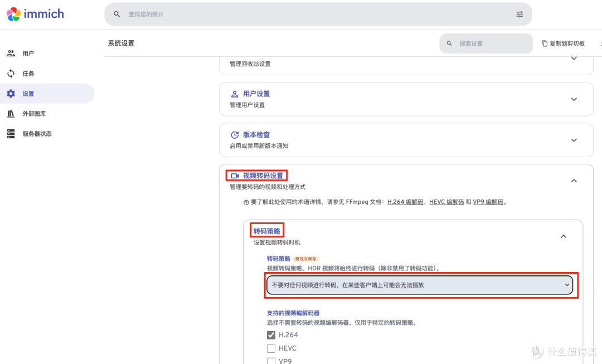The height and width of the screenshot is (364, 602).
Task: Click the copy icon beside 复制到剪切板
Action: coord(545,43)
